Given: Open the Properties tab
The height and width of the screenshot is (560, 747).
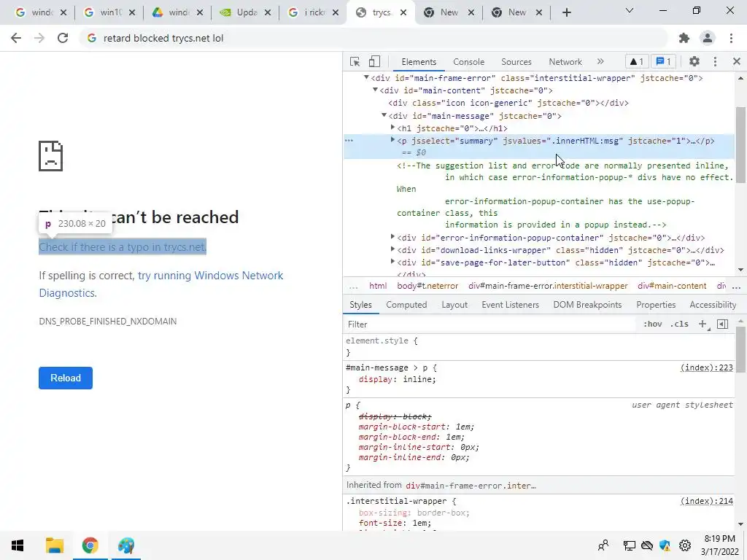Looking at the screenshot, I should [656, 305].
